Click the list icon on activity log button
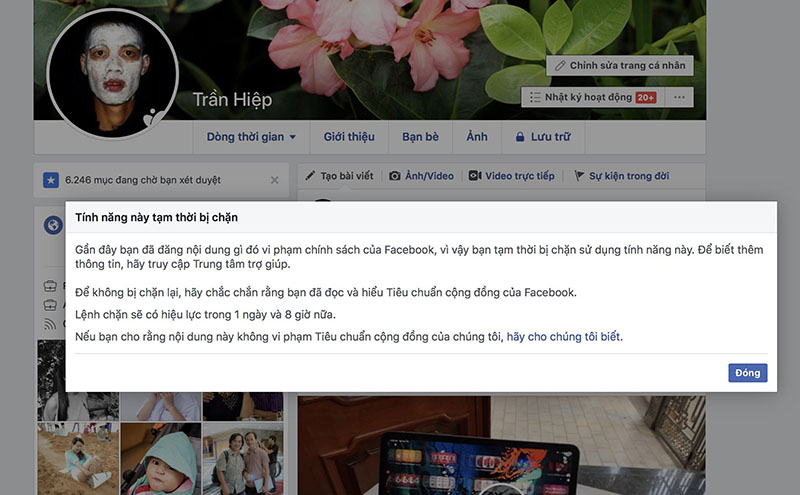The image size is (800, 495). tap(535, 97)
